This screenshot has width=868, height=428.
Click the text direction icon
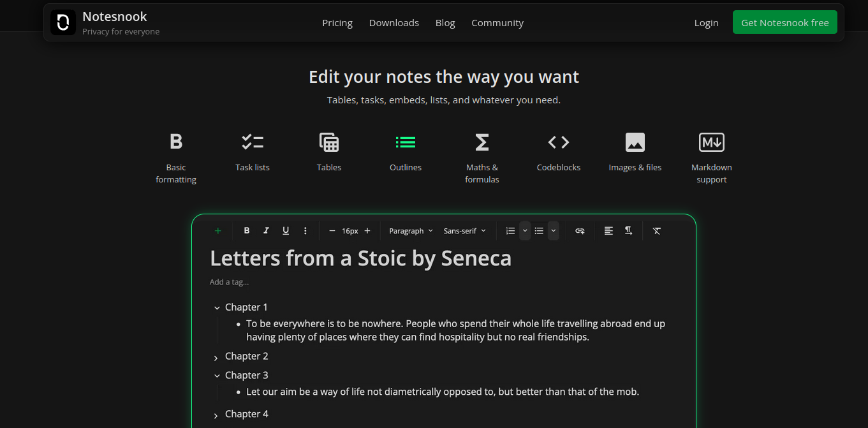tap(628, 231)
